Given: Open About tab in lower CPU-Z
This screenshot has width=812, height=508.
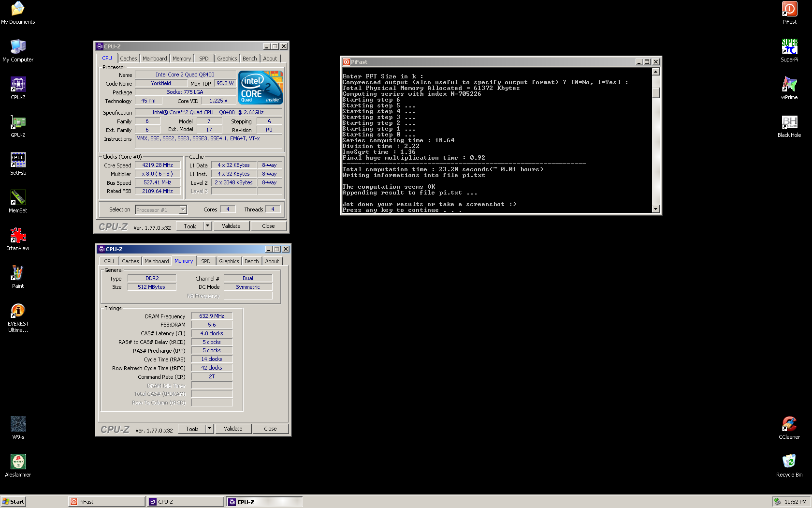Looking at the screenshot, I should click(272, 261).
